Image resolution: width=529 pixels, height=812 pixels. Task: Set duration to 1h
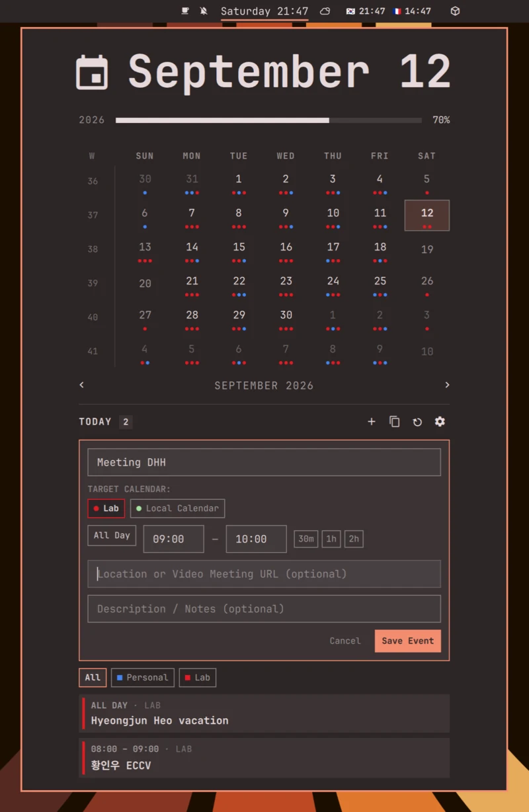tap(331, 539)
